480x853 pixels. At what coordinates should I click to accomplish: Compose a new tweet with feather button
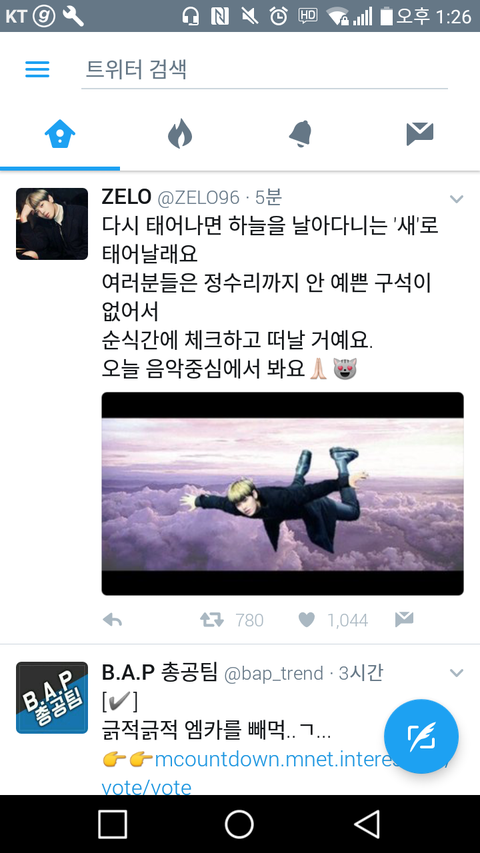pos(421,736)
